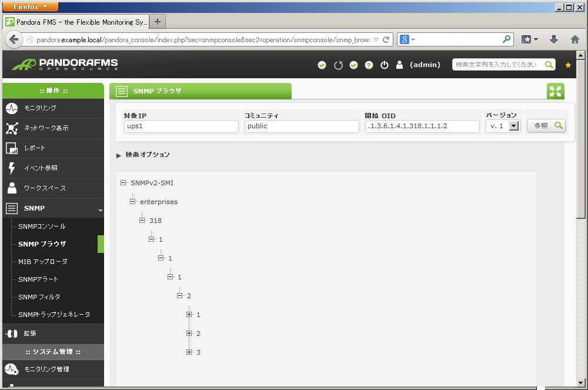Screen dimensions: 588x390
Task: Collapse the enterprises tree node
Action: point(132,201)
